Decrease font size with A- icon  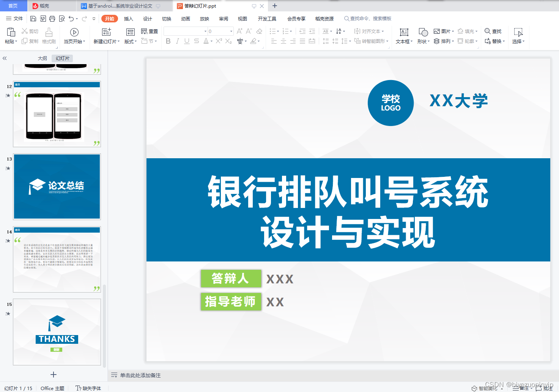[x=249, y=31]
